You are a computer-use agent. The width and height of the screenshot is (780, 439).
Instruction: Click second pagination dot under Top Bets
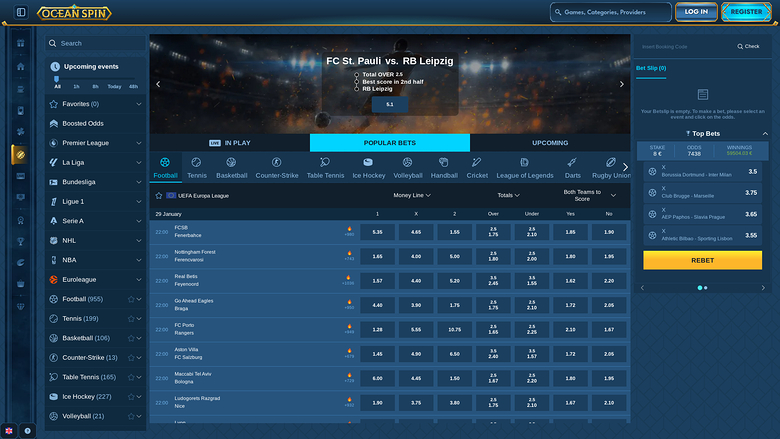(x=705, y=288)
